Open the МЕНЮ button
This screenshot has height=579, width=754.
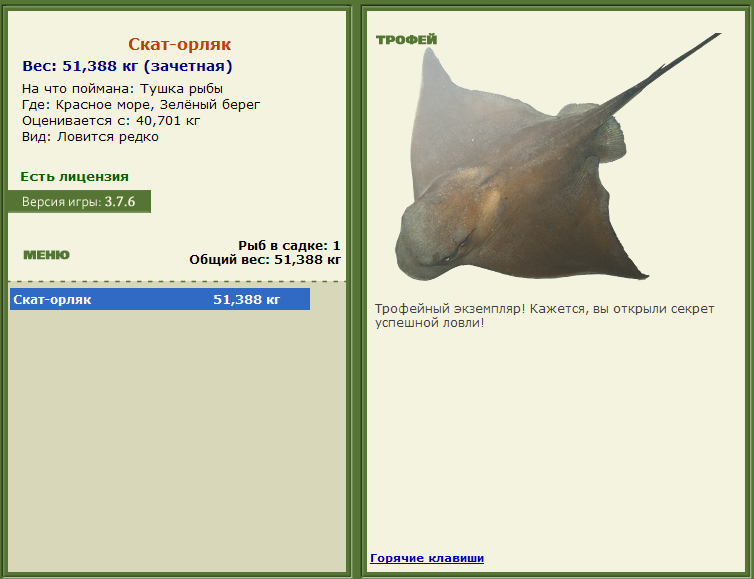[46, 255]
